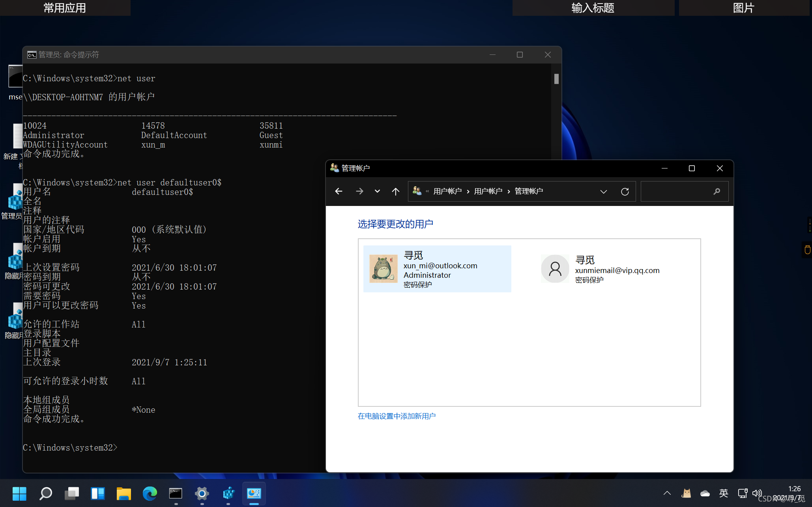Image resolution: width=812 pixels, height=507 pixels.
Task: Open Microsoft Edge from the taskbar
Action: pos(150,493)
